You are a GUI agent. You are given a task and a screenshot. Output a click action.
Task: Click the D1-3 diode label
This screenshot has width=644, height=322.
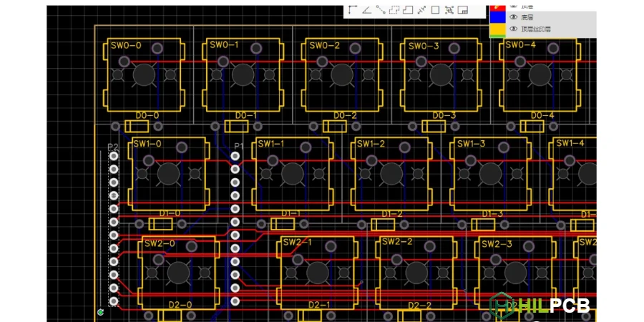492,214
